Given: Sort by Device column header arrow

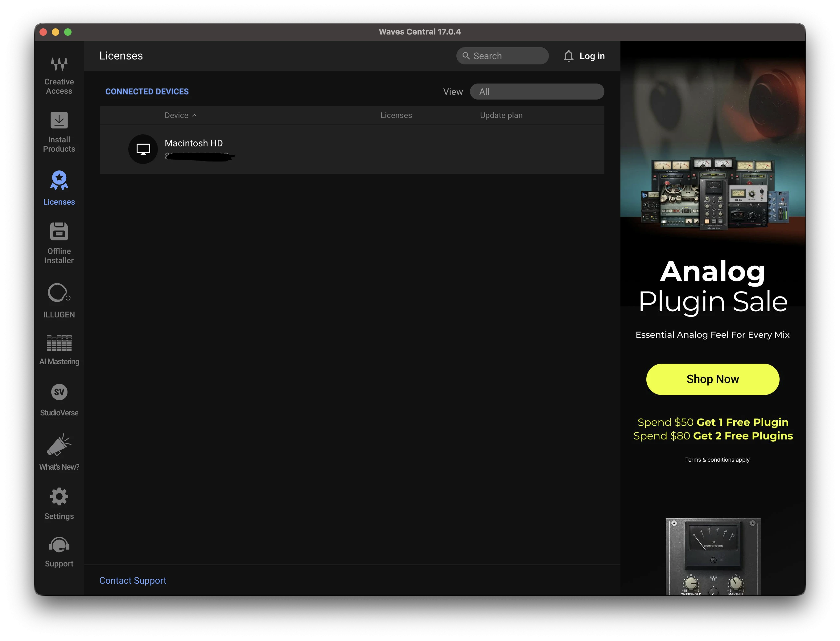Looking at the screenshot, I should click(194, 115).
